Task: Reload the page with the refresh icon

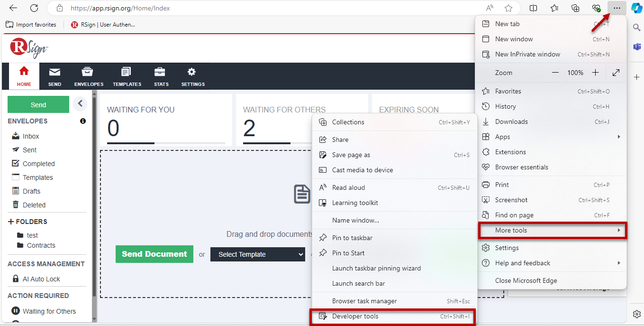Action: coord(34,8)
